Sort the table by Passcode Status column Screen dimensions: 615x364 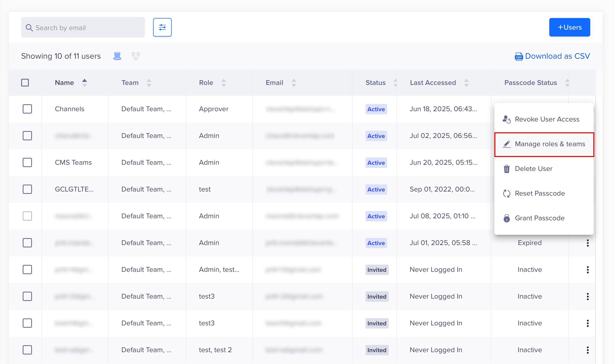pyautogui.click(x=567, y=82)
